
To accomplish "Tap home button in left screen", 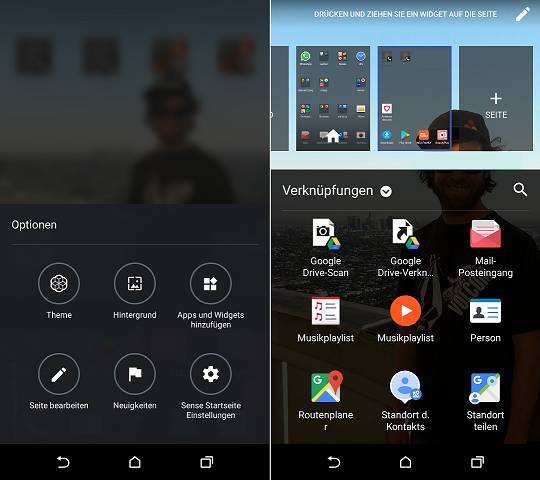I will pyautogui.click(x=135, y=462).
